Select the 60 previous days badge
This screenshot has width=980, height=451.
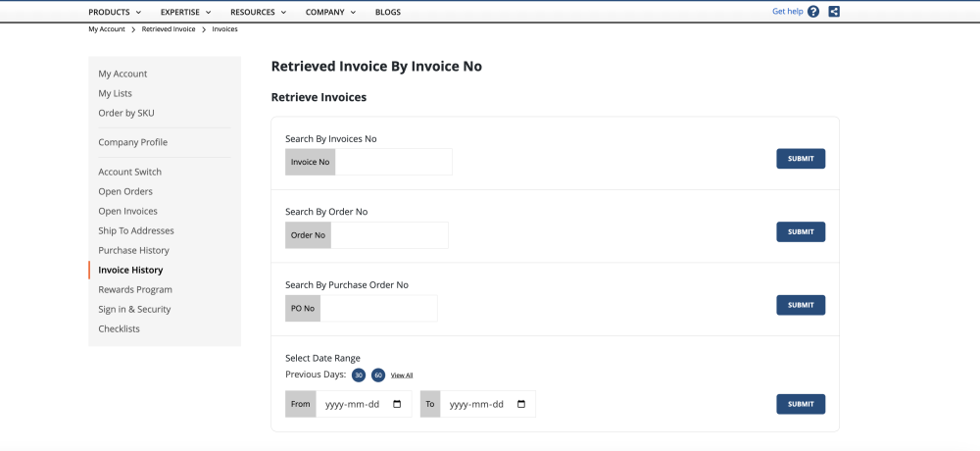click(378, 376)
